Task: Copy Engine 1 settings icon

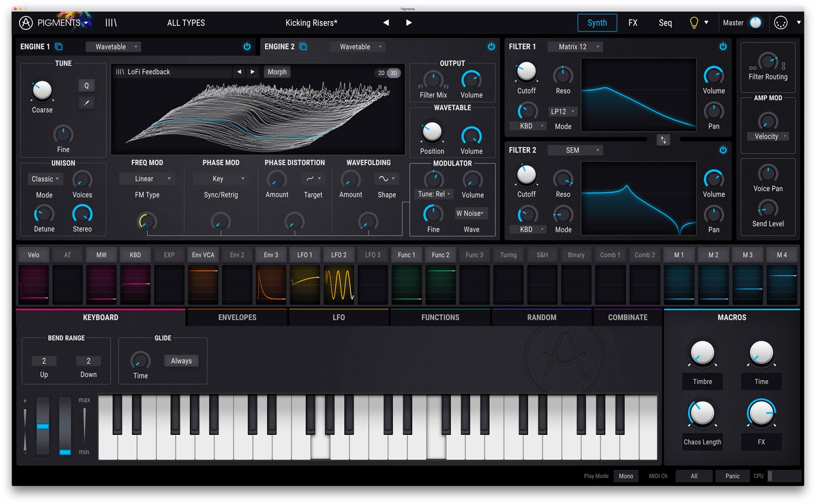Action: click(x=59, y=47)
